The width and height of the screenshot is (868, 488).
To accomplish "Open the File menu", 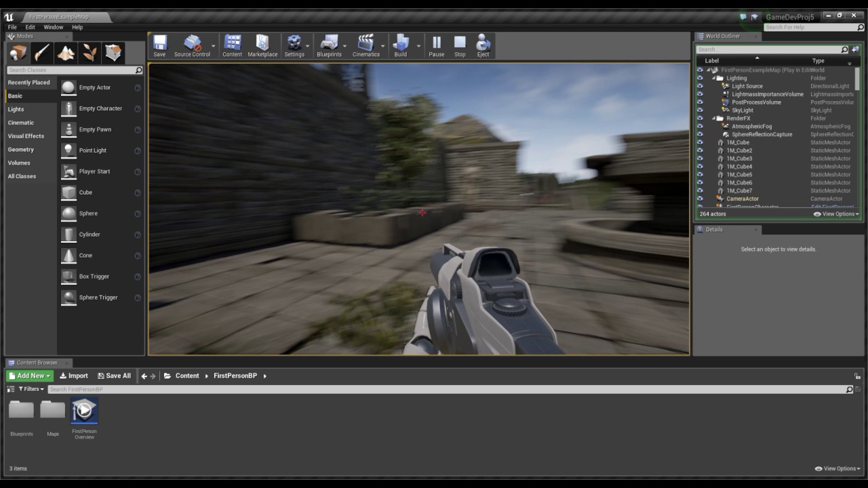I will (x=12, y=27).
